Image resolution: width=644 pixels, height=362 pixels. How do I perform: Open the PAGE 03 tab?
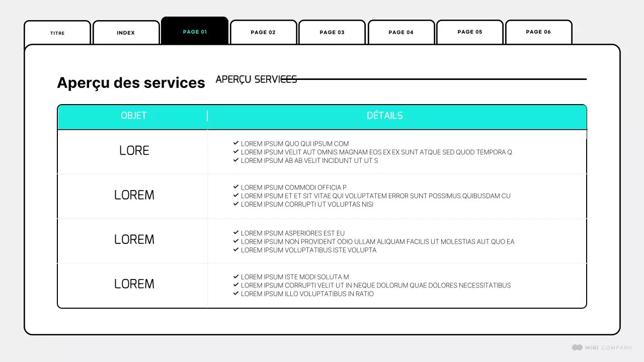332,33
